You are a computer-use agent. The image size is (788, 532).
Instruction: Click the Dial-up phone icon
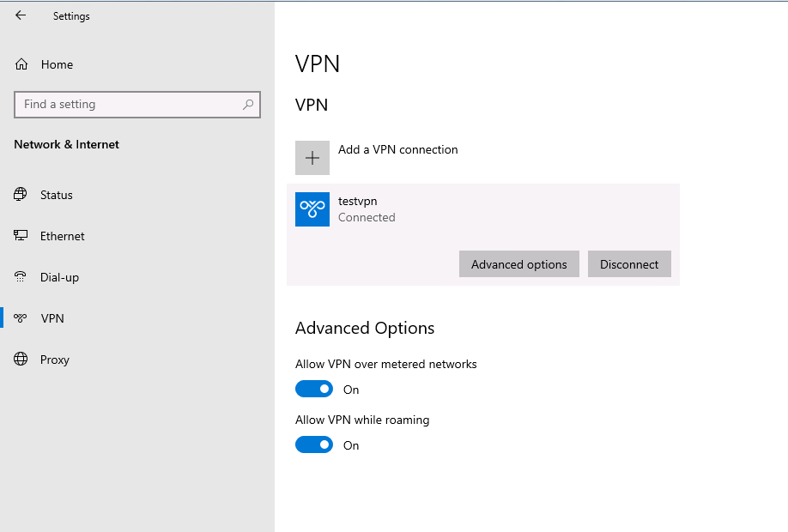click(20, 277)
